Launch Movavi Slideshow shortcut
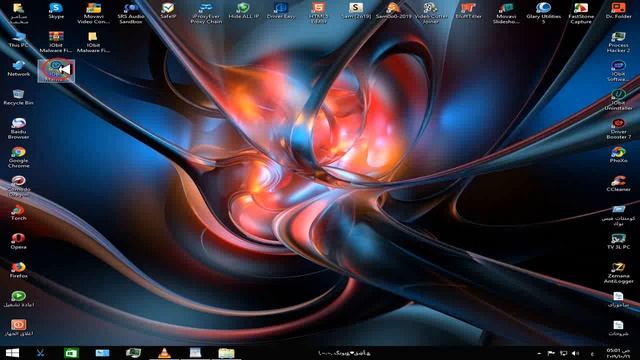640x360 pixels. pos(506,13)
